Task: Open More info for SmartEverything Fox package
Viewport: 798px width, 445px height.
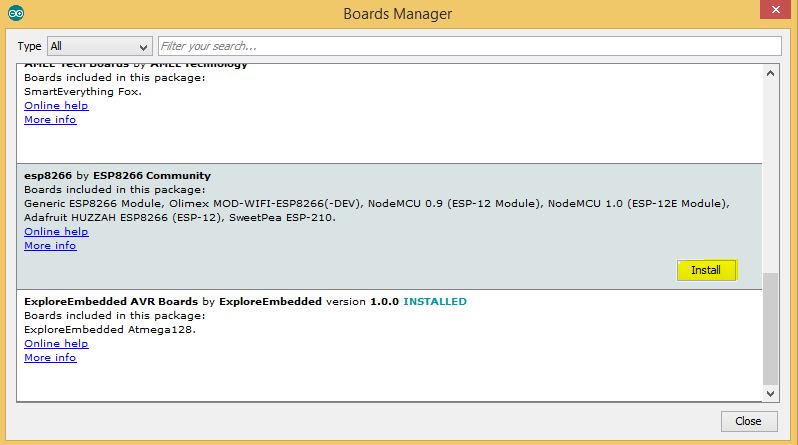Action: 50,120
